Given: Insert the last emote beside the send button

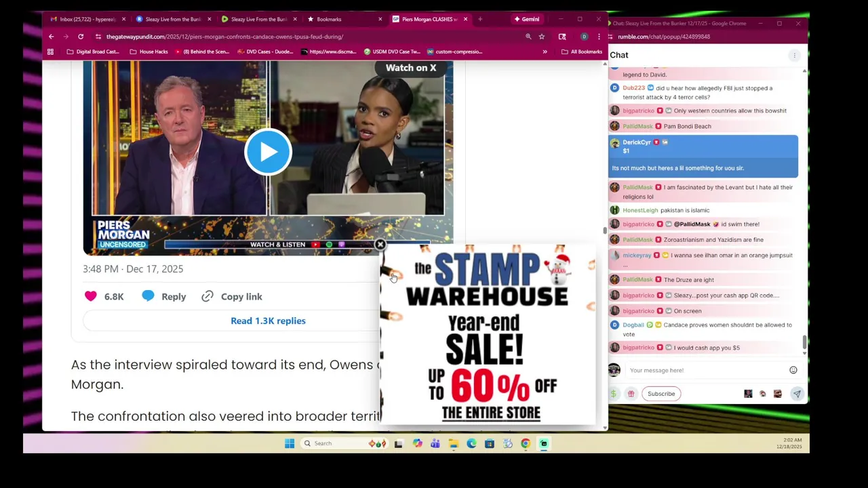Looking at the screenshot, I should coord(778,394).
